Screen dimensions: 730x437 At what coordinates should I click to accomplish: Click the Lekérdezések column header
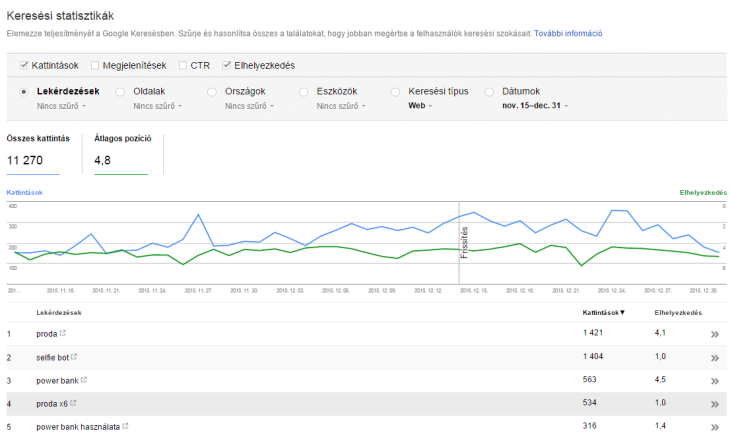click(59, 312)
